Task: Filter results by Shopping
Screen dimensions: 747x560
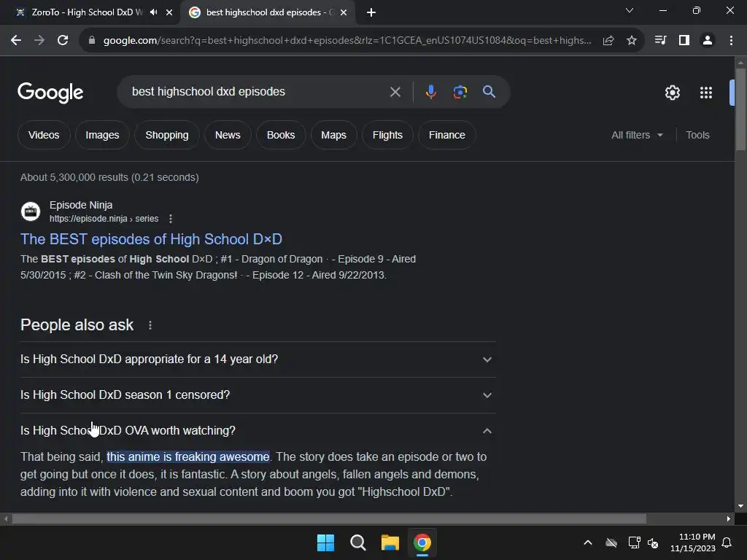Action: [167, 135]
